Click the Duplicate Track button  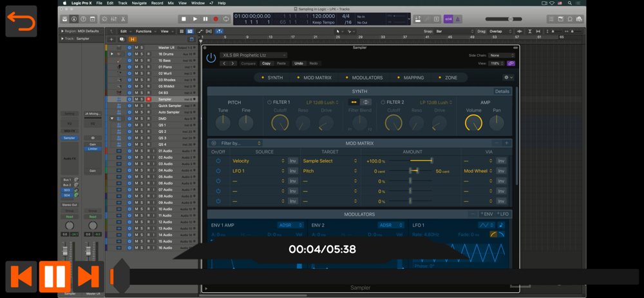pyautogui.click(x=122, y=39)
